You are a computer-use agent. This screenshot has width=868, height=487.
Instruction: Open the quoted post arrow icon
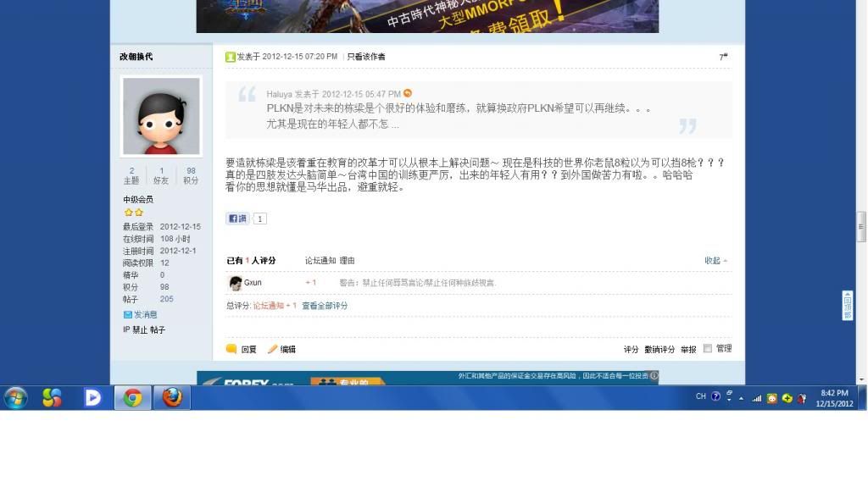pos(408,93)
